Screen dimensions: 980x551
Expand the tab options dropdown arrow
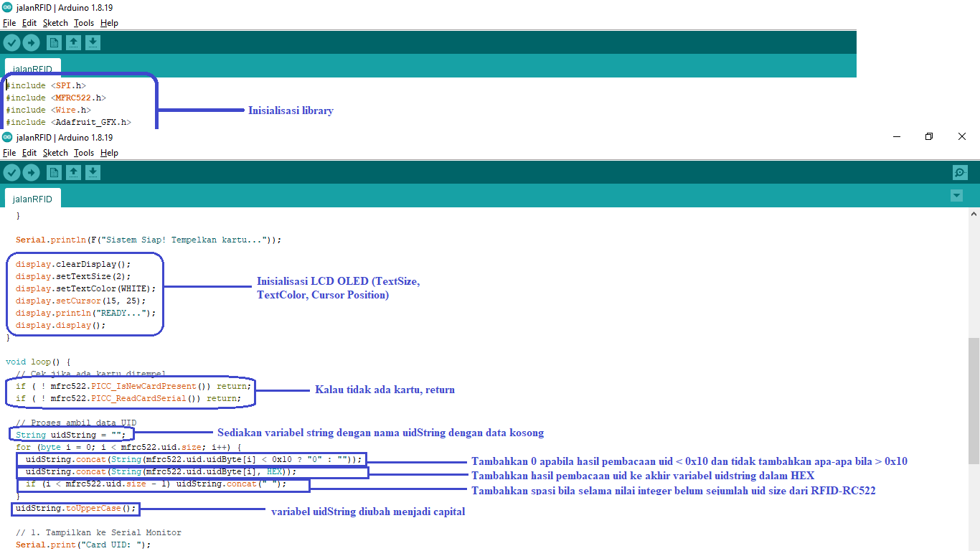pos(956,196)
